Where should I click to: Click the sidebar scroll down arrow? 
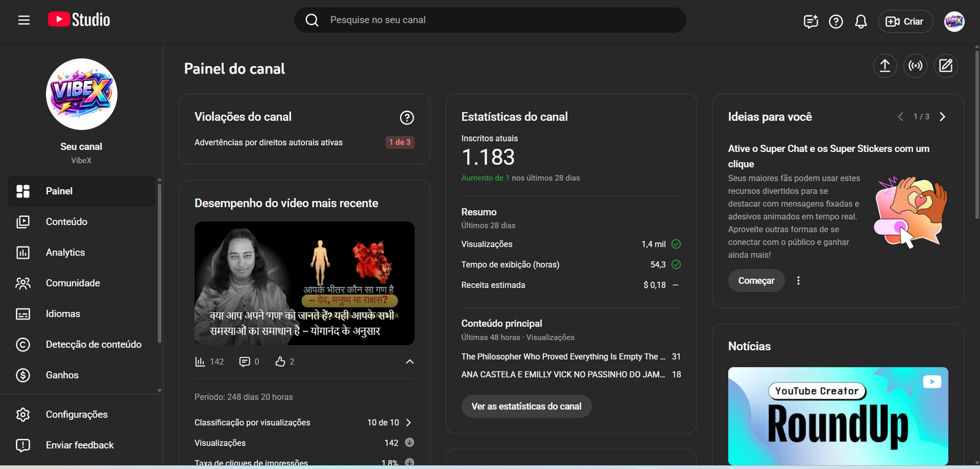(159, 391)
